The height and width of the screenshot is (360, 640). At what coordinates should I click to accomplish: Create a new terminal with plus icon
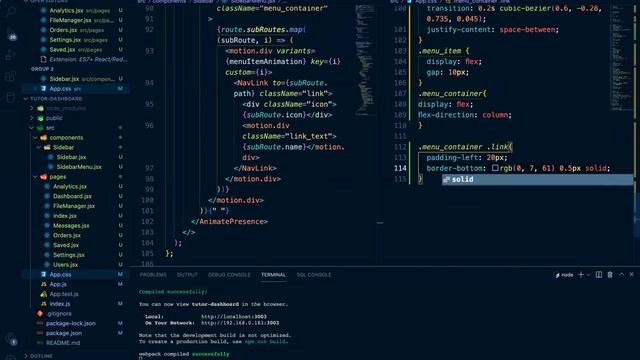(x=581, y=275)
